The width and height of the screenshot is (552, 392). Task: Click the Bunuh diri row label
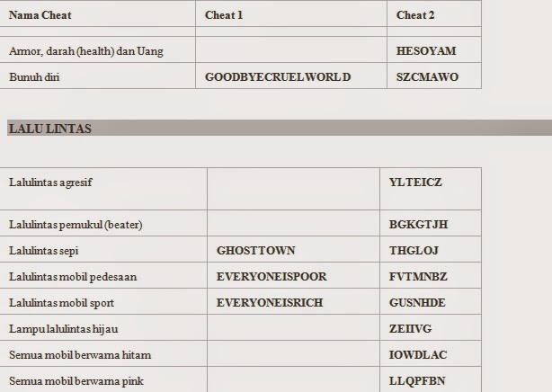click(34, 77)
